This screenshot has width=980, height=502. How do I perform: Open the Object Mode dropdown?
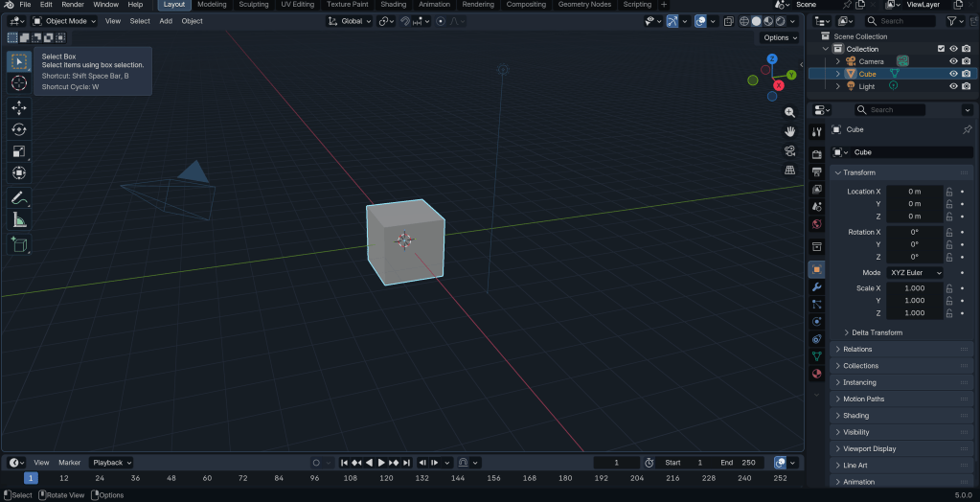(64, 21)
